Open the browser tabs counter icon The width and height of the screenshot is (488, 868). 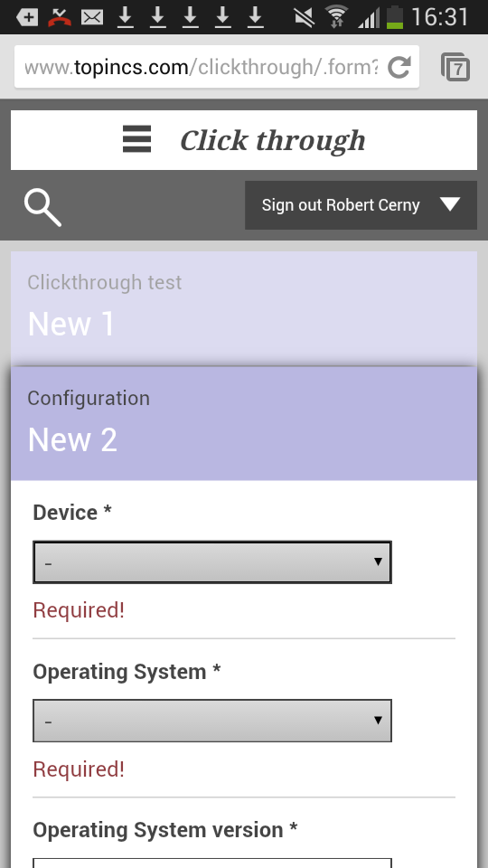point(455,67)
